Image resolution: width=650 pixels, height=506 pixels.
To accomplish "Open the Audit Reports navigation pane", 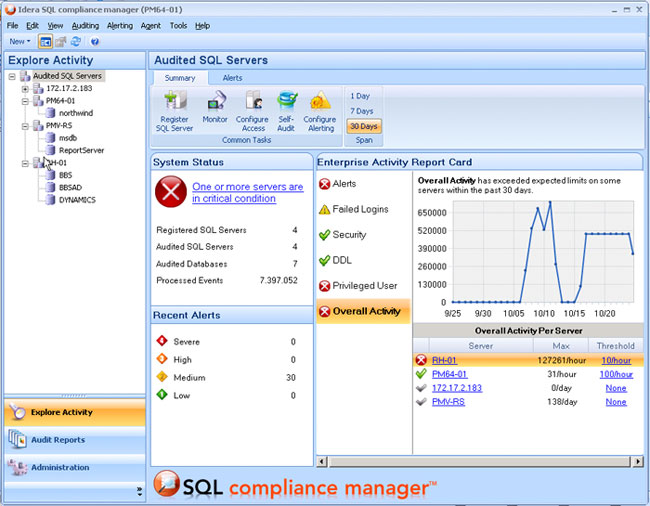I will coord(75,440).
